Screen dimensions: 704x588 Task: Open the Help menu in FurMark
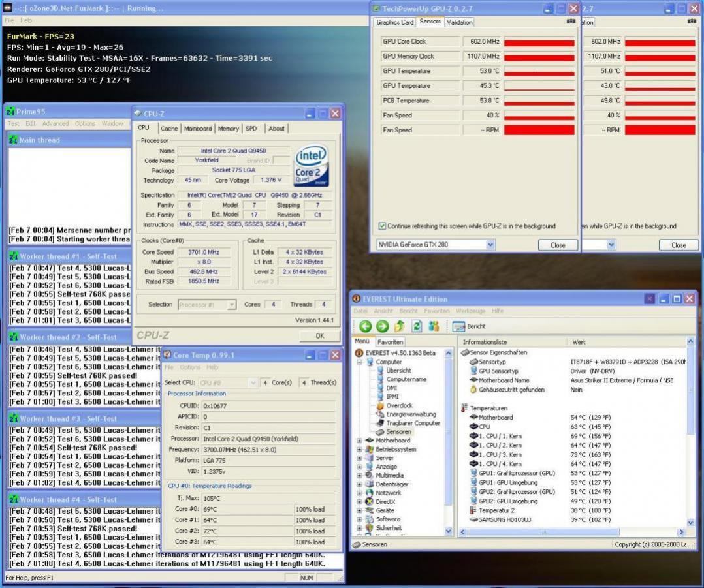26,20
